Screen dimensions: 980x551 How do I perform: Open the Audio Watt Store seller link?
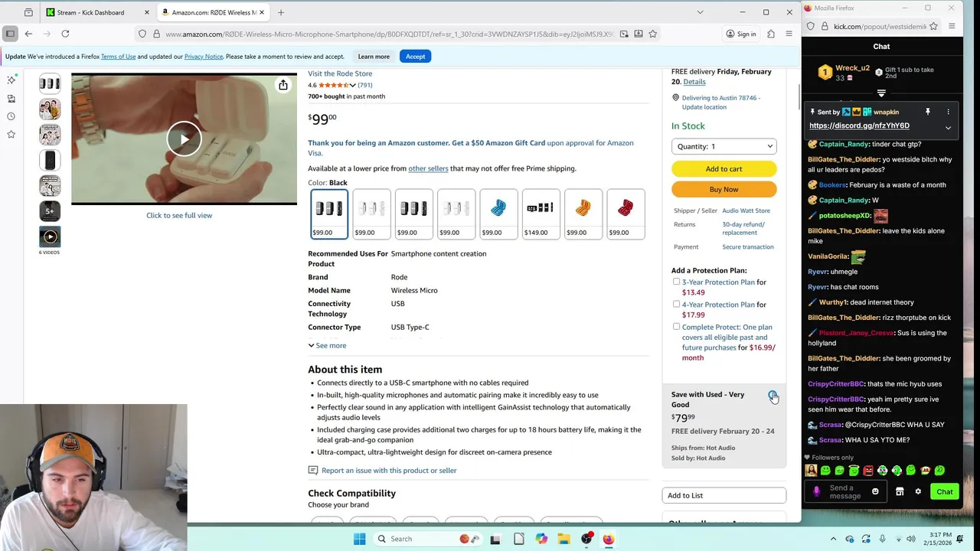[x=746, y=210]
